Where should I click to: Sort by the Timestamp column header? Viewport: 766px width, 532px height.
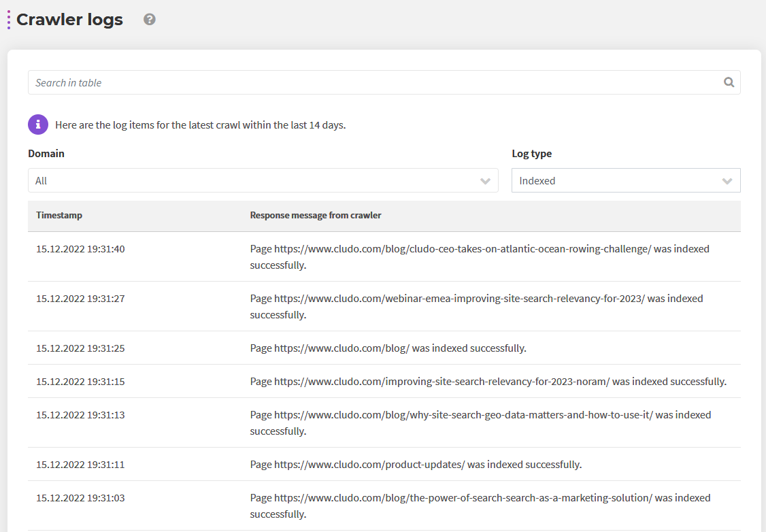click(x=59, y=215)
